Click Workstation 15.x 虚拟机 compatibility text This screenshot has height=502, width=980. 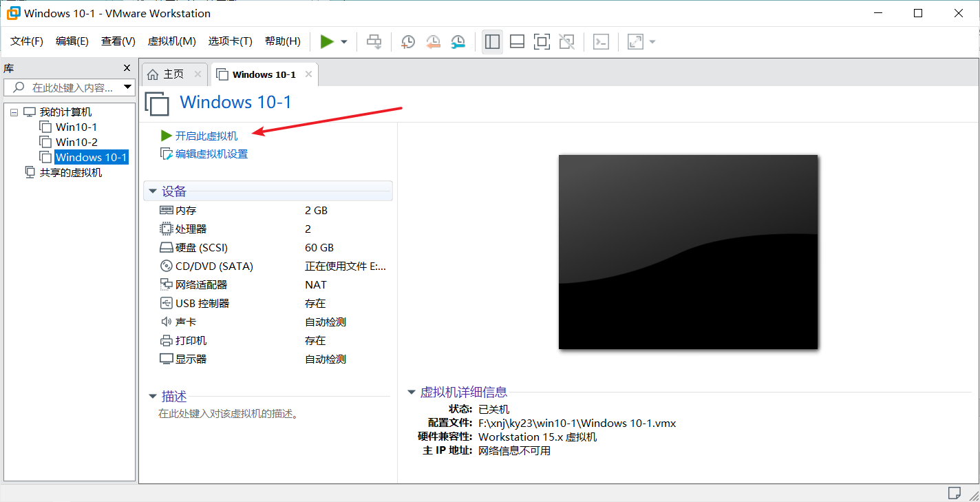click(x=537, y=437)
